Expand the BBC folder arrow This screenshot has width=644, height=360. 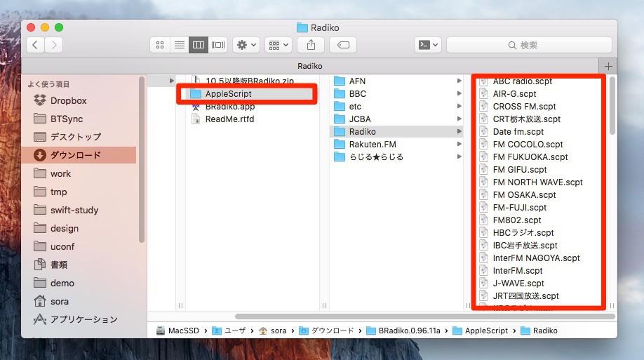(x=459, y=94)
